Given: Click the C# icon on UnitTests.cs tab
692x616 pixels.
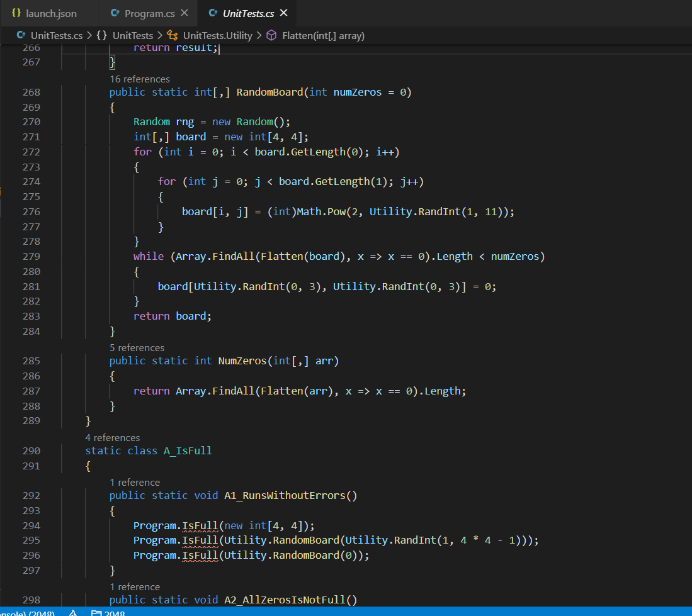Looking at the screenshot, I should 213,13.
